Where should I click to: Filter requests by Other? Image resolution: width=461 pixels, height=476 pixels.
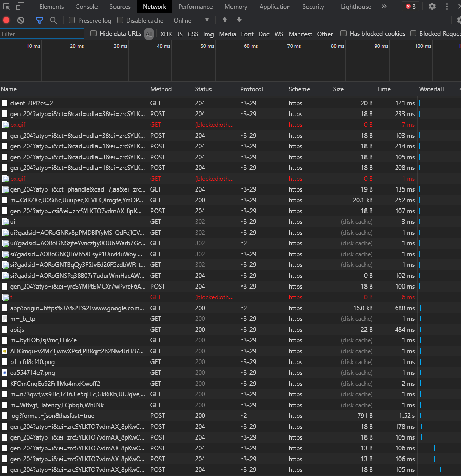coord(325,34)
